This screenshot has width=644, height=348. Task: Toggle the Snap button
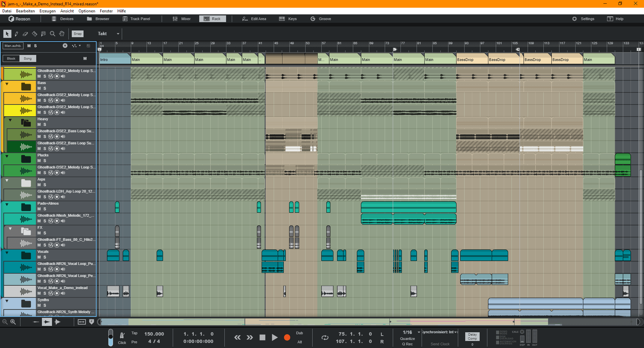pos(77,34)
